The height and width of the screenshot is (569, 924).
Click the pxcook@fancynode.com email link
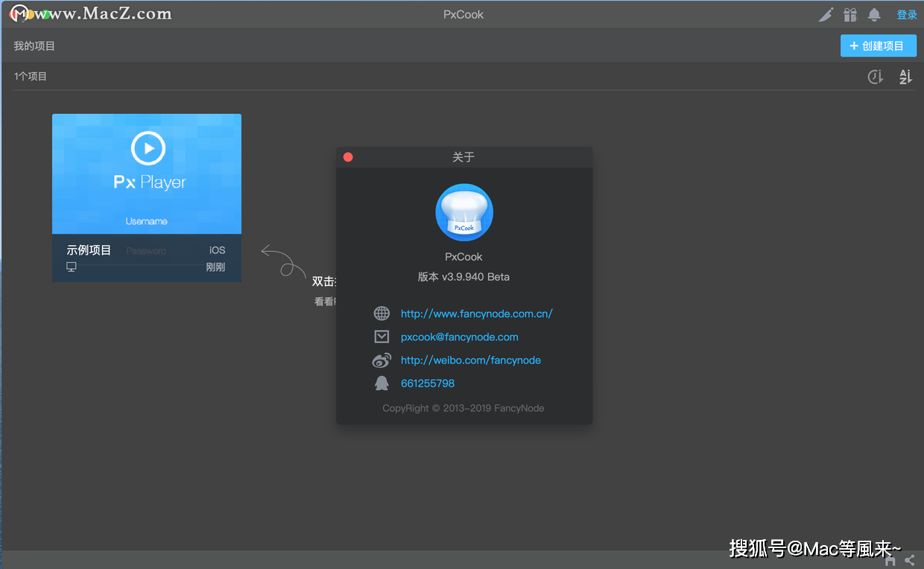click(x=459, y=336)
